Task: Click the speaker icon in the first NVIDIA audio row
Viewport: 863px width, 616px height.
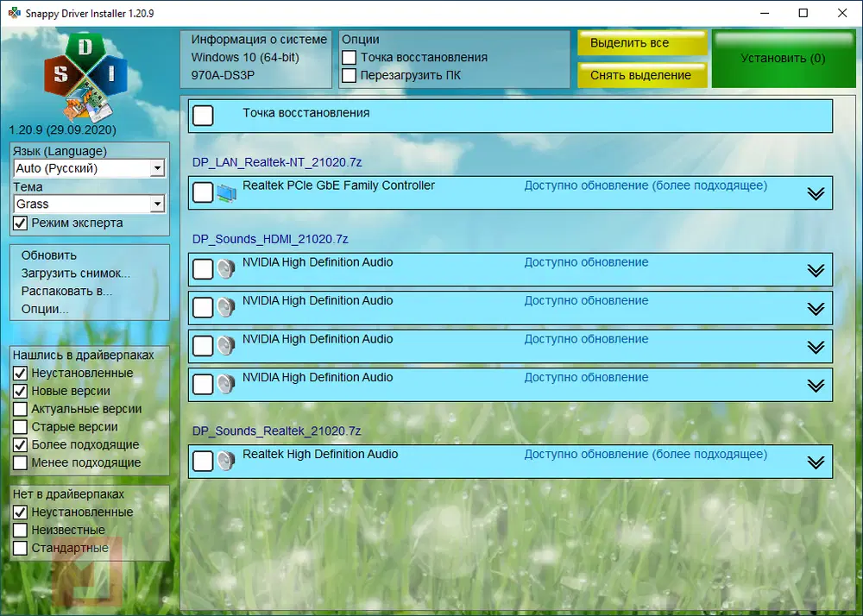Action: pyautogui.click(x=225, y=269)
